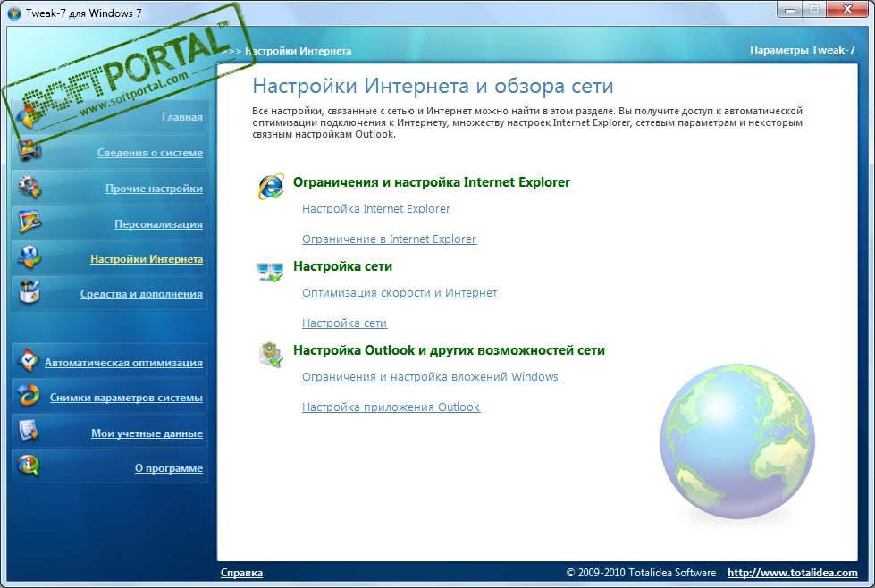Click the swirl icon beside Снимки параметров системы
875x588 pixels.
pos(28,396)
